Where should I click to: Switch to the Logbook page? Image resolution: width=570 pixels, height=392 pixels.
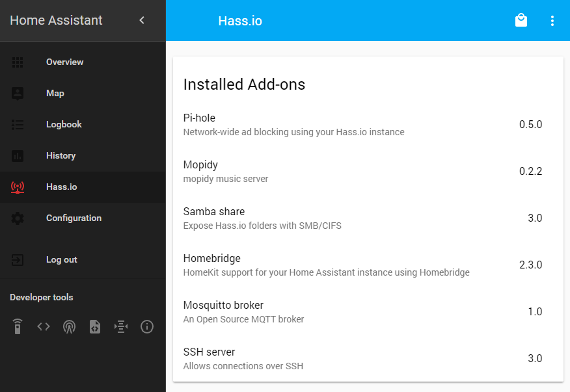coord(64,124)
